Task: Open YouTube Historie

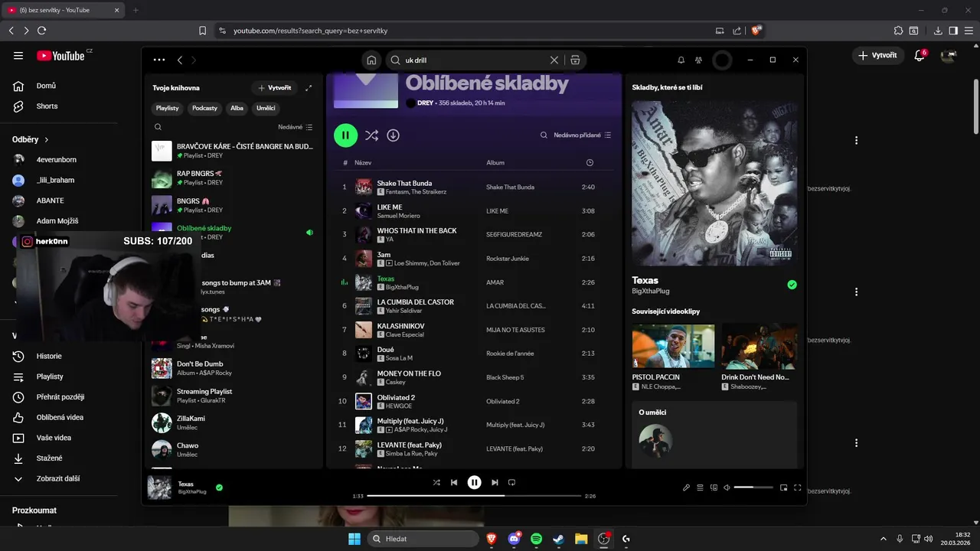Action: tap(49, 356)
